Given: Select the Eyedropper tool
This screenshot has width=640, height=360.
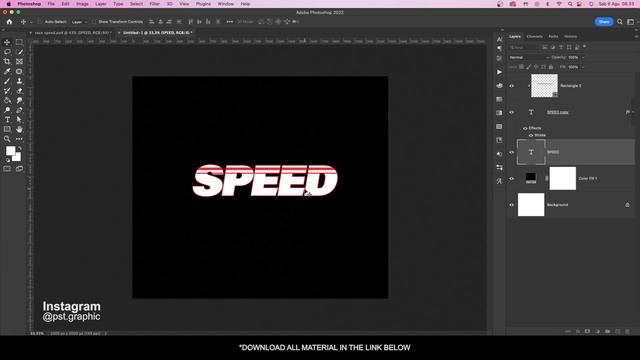Looking at the screenshot, I should tap(7, 71).
